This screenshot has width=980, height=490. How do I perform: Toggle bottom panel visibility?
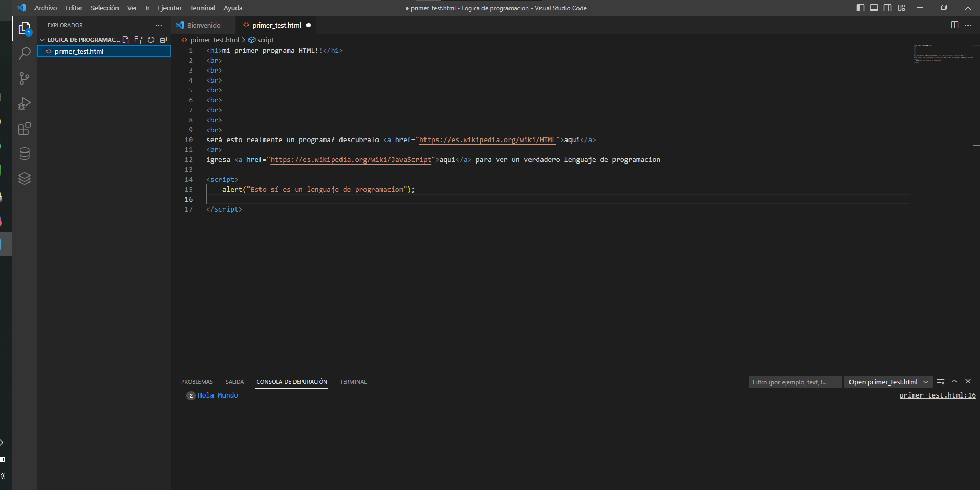[874, 8]
